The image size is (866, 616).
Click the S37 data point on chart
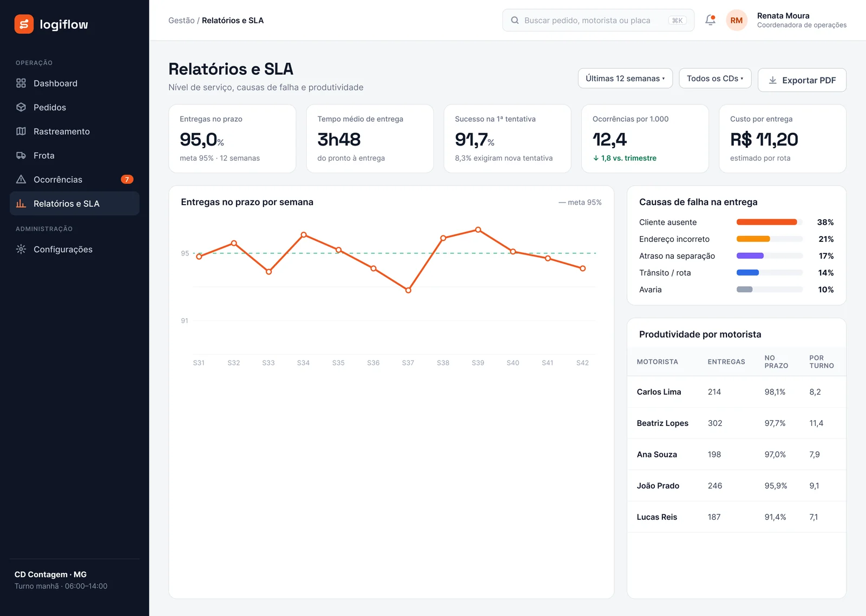408,290
